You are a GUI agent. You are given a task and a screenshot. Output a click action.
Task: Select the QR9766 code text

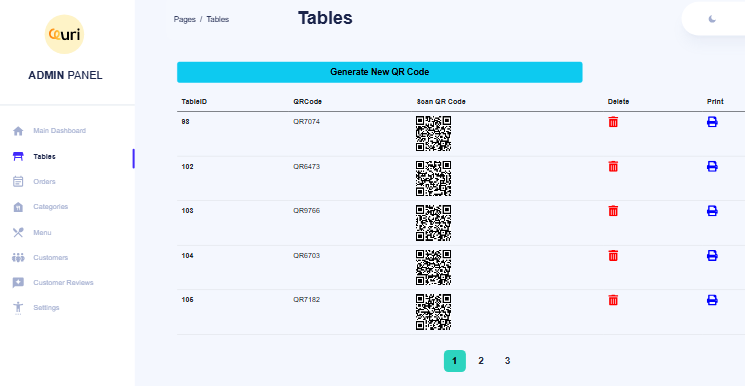point(306,211)
